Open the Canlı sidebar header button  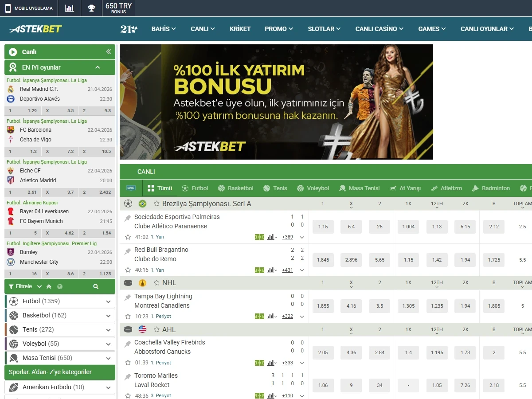60,52
